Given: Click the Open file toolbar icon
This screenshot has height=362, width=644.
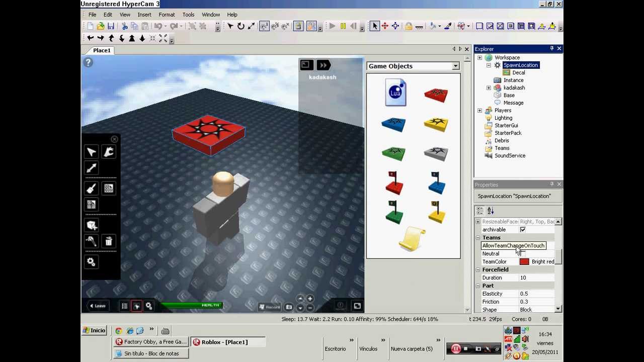Looking at the screenshot, I should tap(101, 26).
